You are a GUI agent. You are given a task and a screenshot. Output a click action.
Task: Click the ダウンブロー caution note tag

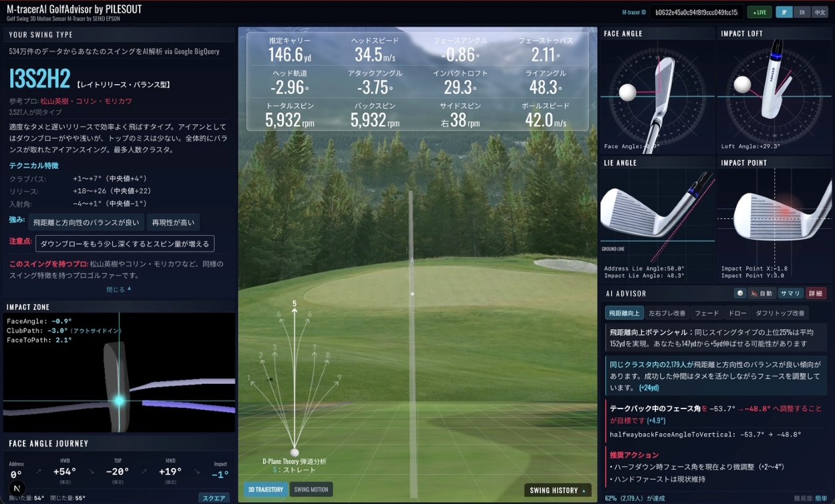point(125,243)
